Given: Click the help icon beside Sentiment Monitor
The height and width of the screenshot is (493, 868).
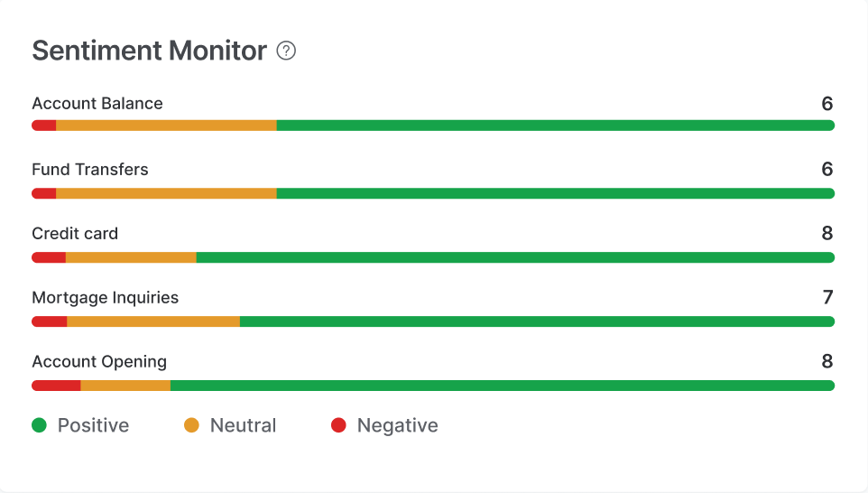Looking at the screenshot, I should (x=286, y=51).
